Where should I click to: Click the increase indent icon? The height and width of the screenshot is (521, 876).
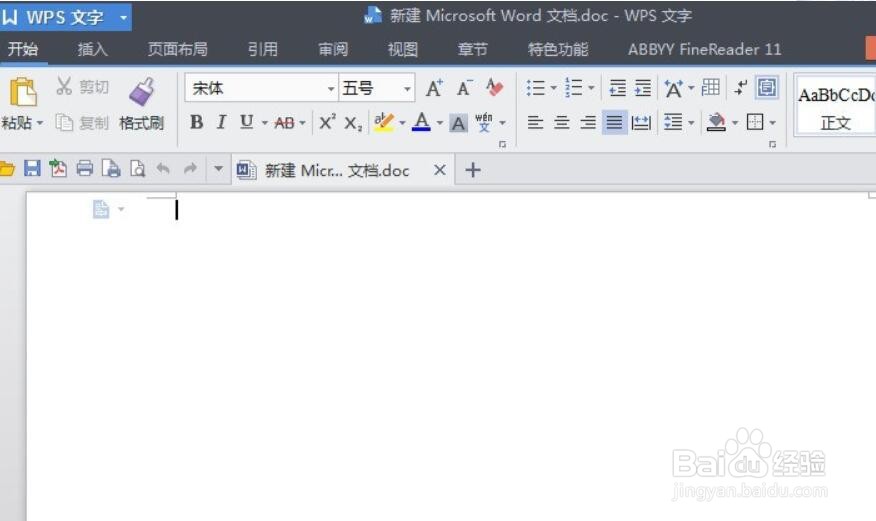click(643, 88)
